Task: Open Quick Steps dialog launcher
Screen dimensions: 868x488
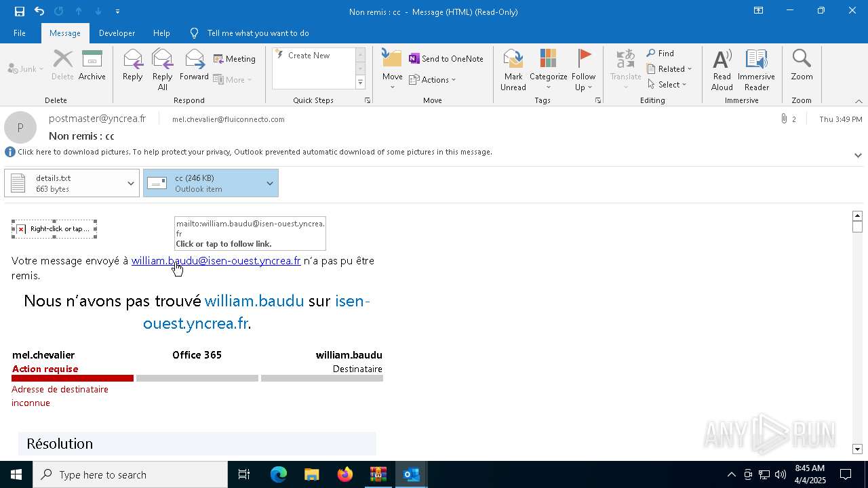Action: pyautogui.click(x=368, y=100)
